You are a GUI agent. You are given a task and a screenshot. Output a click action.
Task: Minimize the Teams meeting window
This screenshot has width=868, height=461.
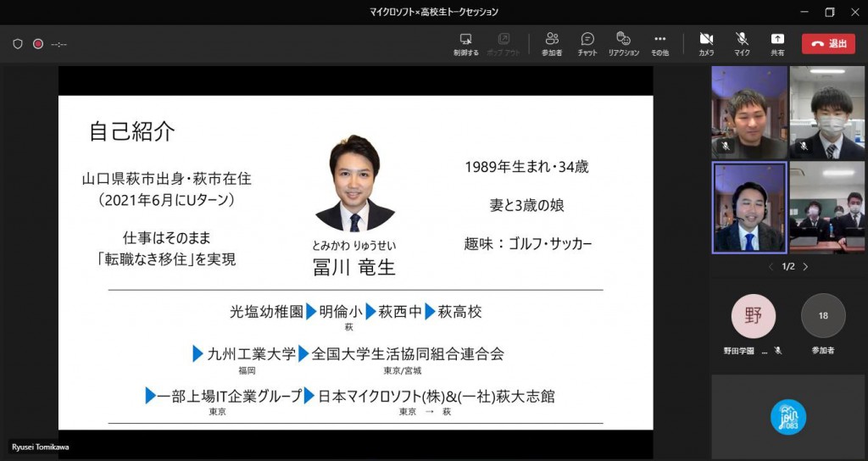[x=804, y=12]
